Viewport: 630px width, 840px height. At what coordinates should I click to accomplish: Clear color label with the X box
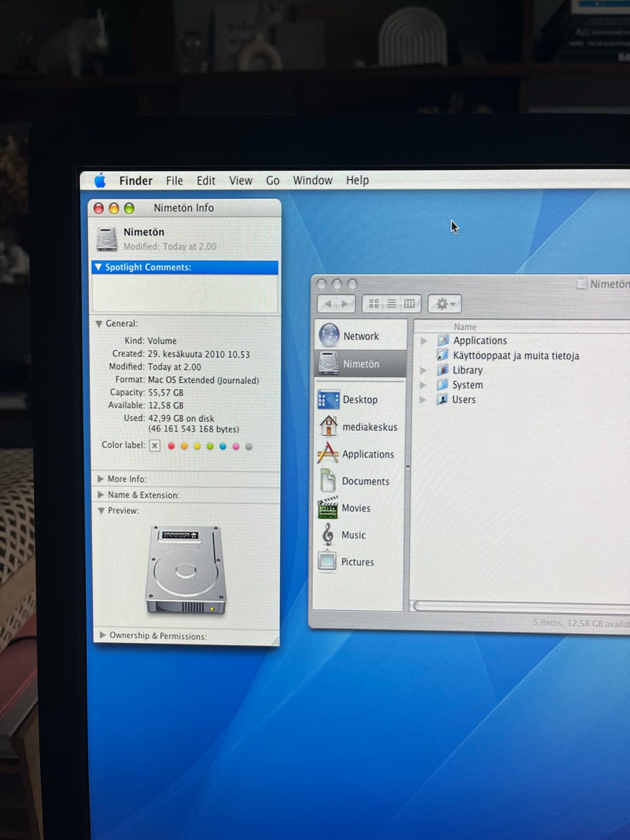[x=155, y=446]
